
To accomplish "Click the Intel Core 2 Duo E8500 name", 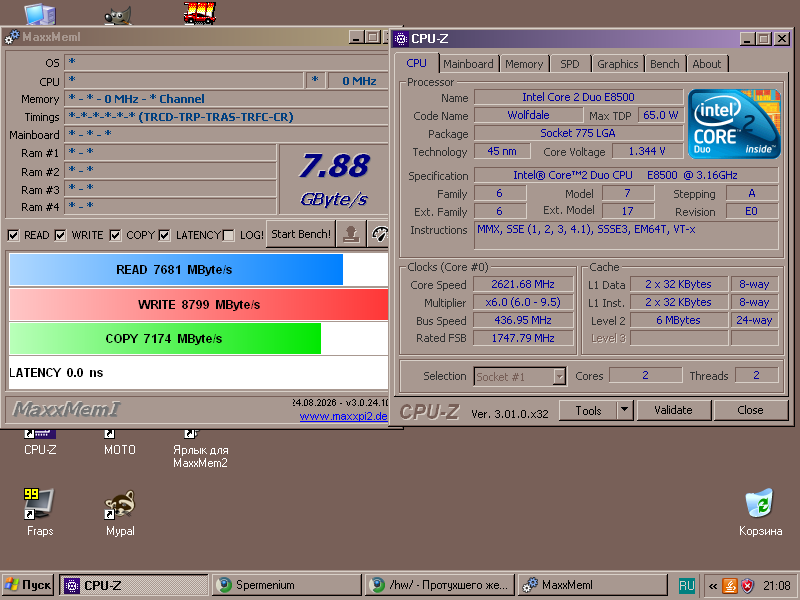I will tap(579, 97).
